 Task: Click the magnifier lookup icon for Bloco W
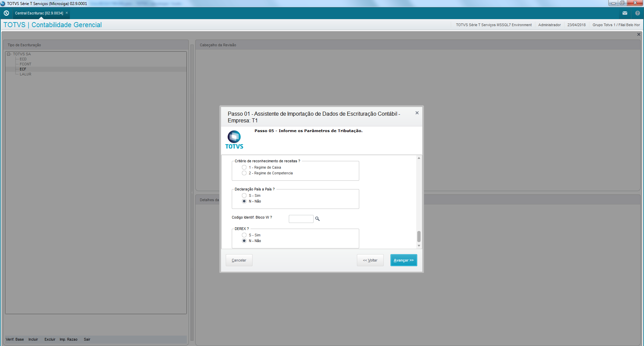[x=317, y=219]
